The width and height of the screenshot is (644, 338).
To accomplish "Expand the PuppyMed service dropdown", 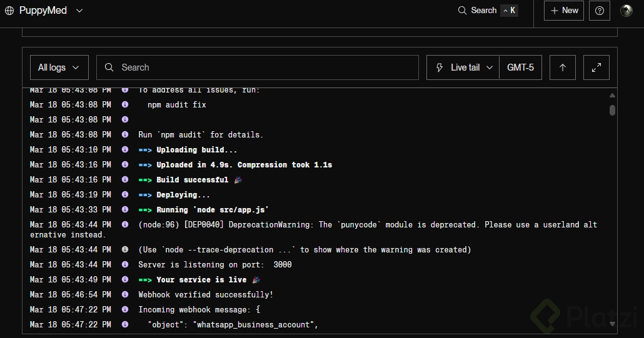I will tap(79, 11).
